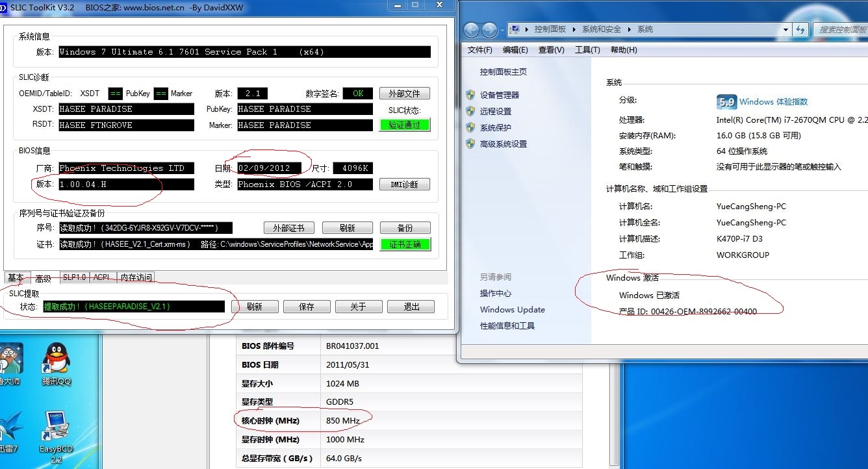Open the 查看(V) menu
The height and width of the screenshot is (469, 868).
coord(551,50)
